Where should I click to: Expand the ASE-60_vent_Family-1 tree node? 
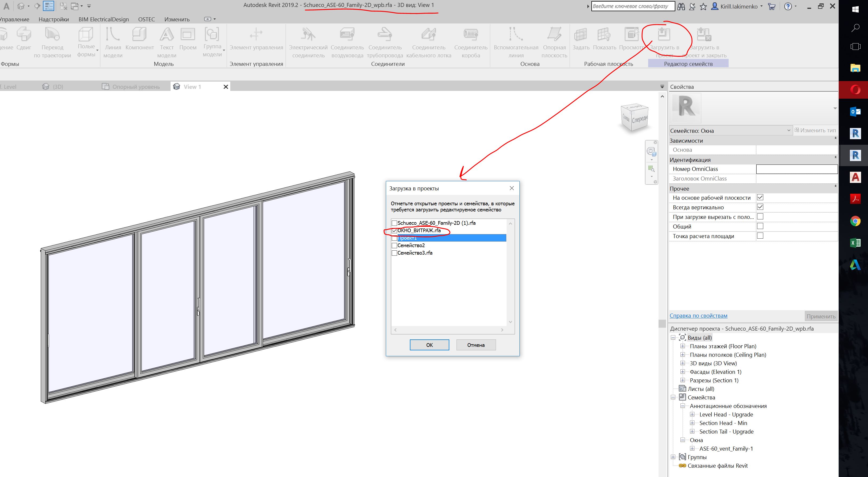point(692,448)
